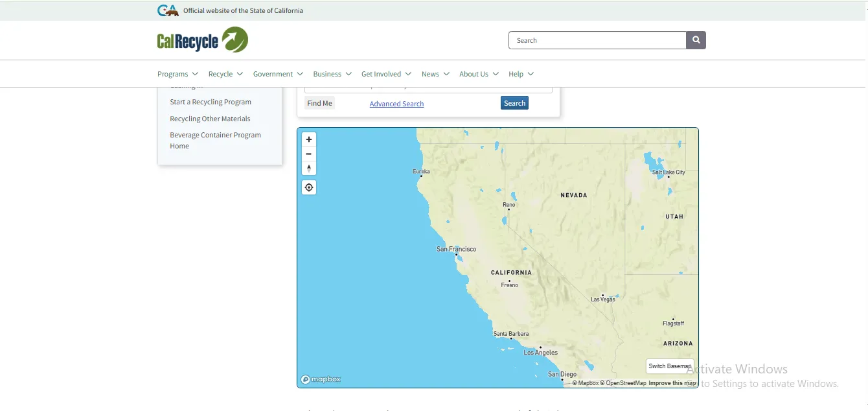Click the NEVADA state label
This screenshot has height=411, width=868.
574,195
